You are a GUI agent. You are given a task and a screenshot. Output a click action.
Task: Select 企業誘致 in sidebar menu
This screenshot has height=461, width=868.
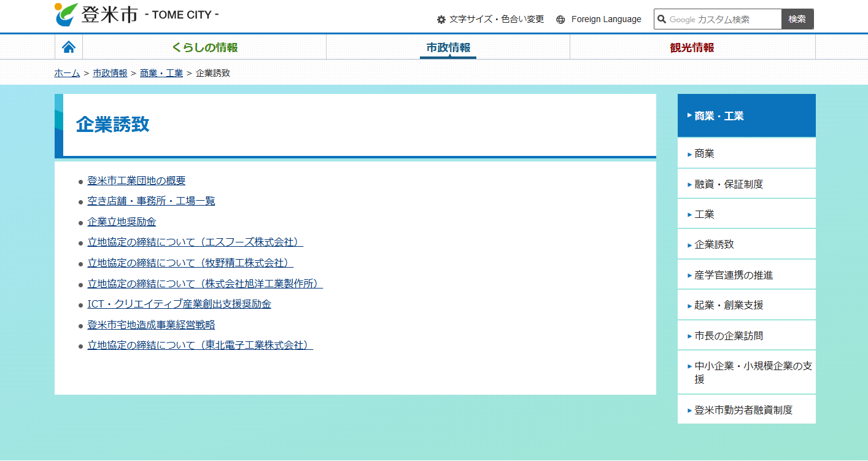coord(746,244)
